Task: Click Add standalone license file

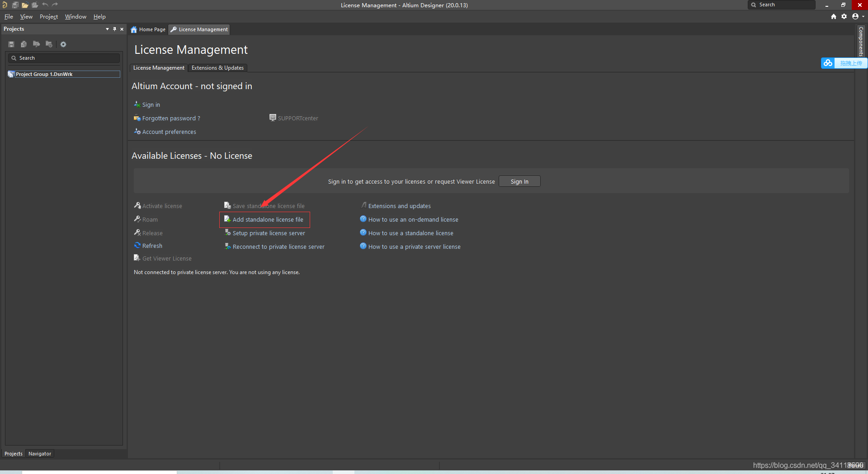Action: point(268,219)
